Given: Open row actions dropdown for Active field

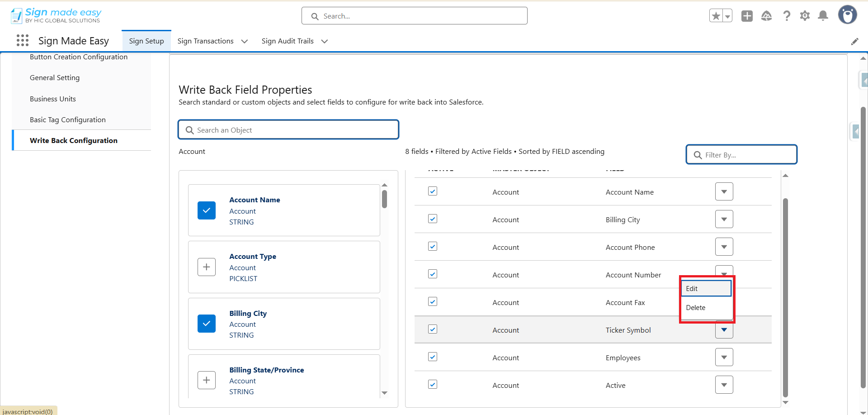Looking at the screenshot, I should (724, 385).
